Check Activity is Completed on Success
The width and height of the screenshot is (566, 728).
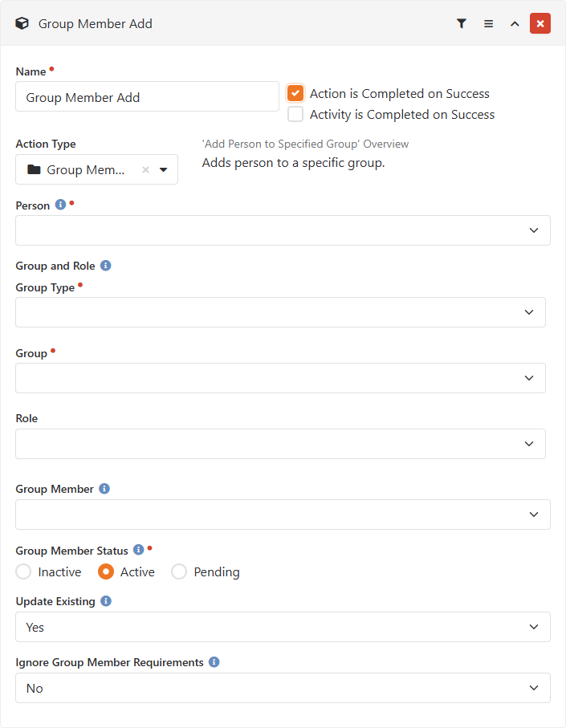point(295,114)
